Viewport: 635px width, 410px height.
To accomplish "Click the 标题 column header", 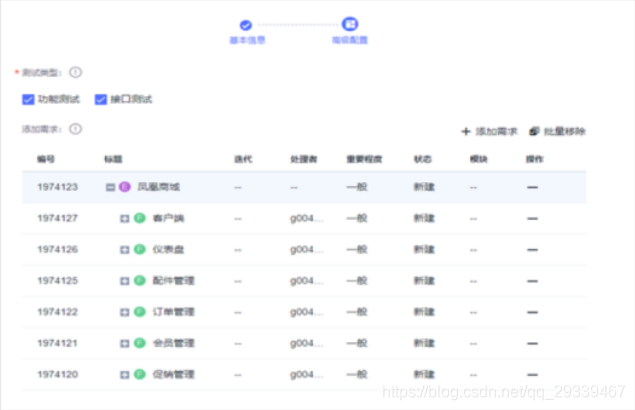I will pyautogui.click(x=113, y=159).
